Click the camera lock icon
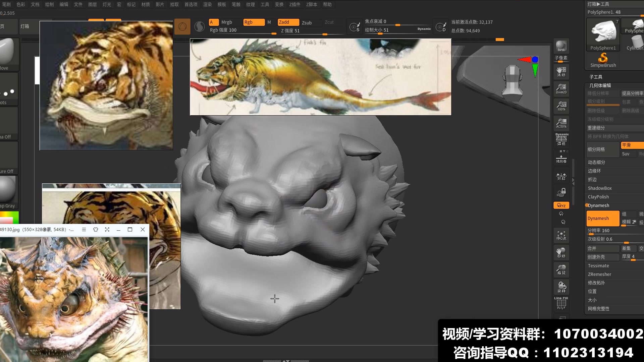Screen dimensions: 644x362 click(x=561, y=192)
